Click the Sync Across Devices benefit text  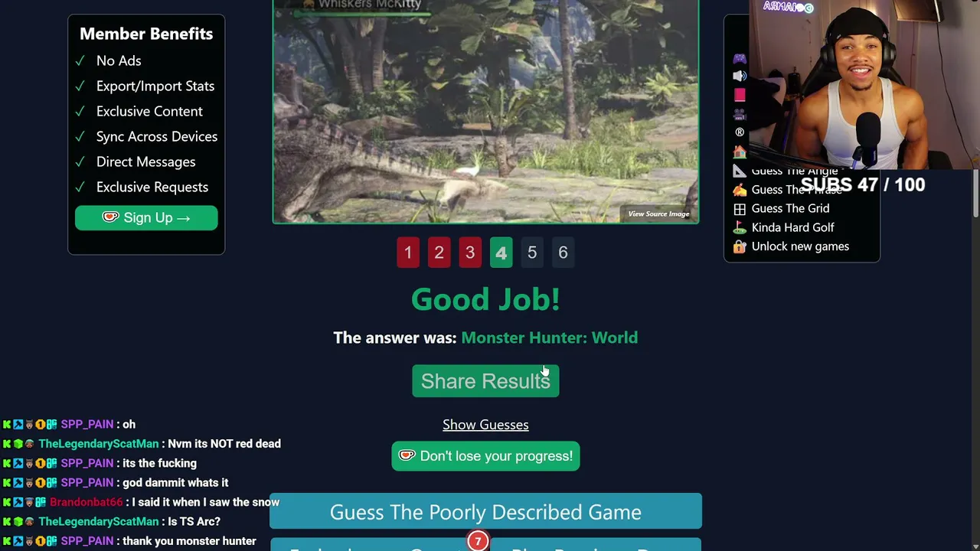157,136
